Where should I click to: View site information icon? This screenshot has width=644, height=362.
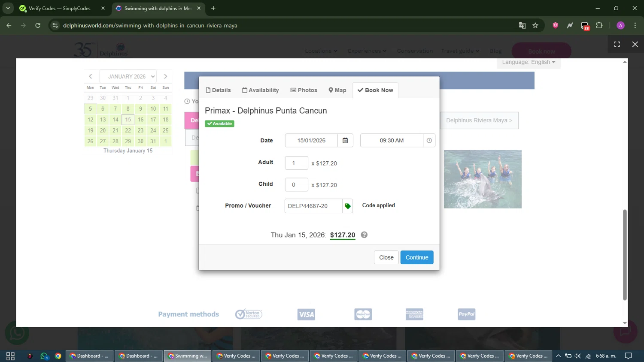pos(55,25)
